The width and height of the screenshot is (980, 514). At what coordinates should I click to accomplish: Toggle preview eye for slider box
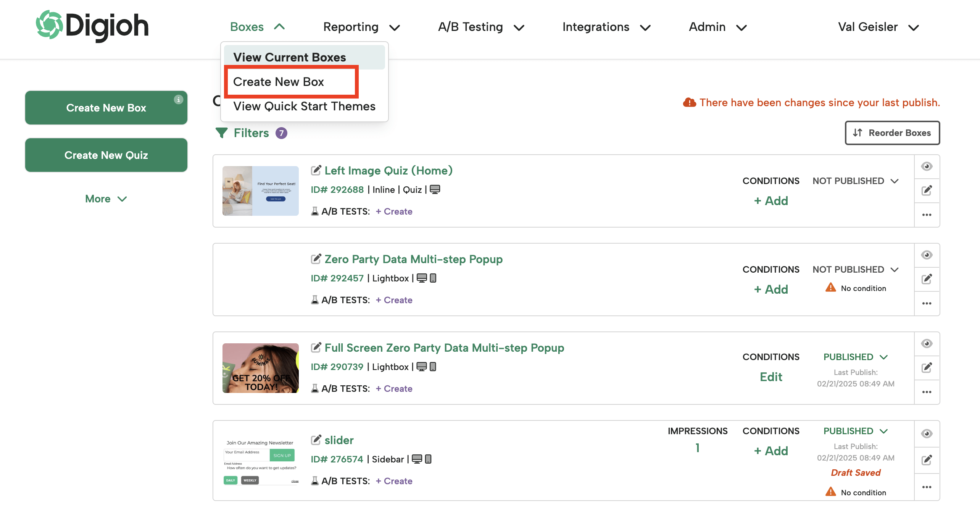click(x=927, y=434)
